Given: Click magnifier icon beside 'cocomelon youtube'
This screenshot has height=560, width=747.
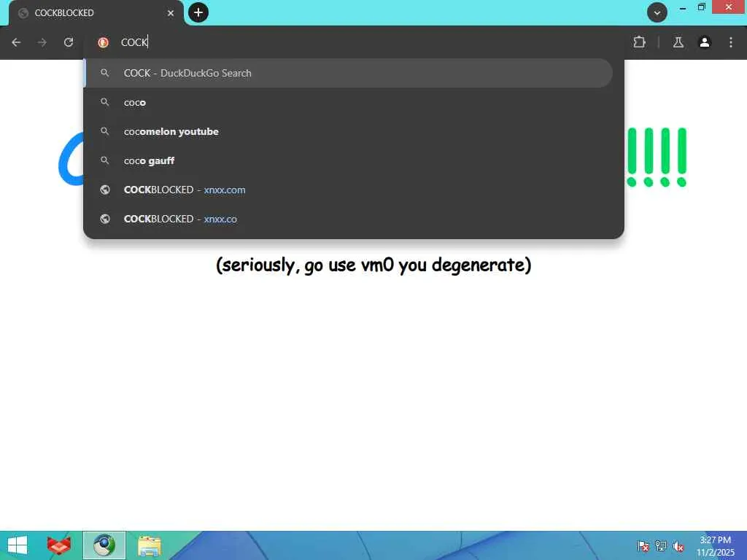Looking at the screenshot, I should coord(105,131).
